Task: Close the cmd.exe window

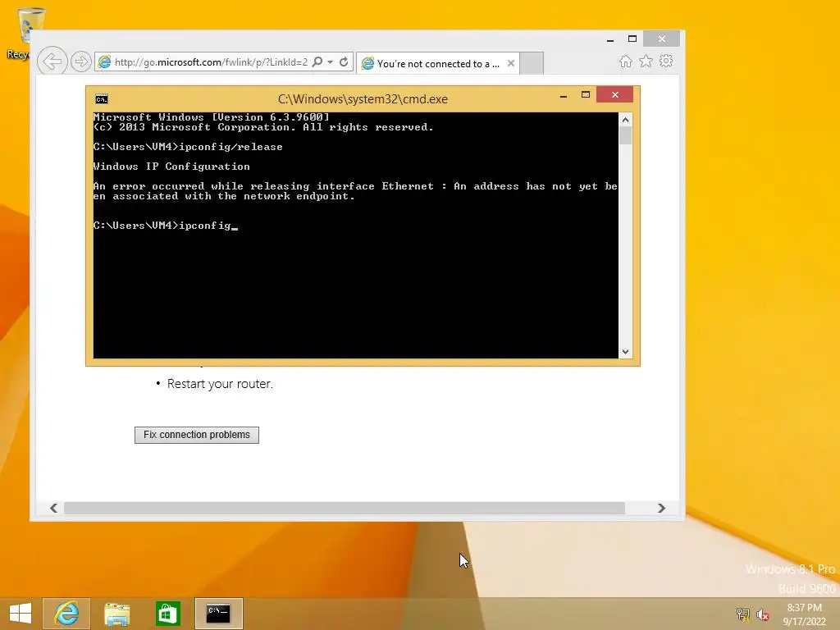Action: [614, 95]
